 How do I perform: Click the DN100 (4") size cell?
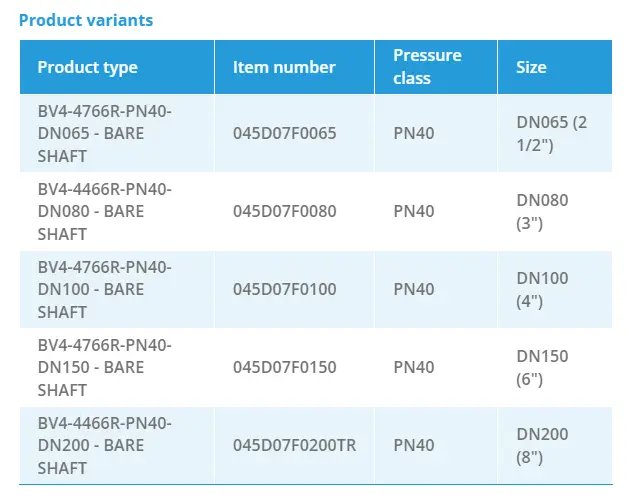point(541,289)
